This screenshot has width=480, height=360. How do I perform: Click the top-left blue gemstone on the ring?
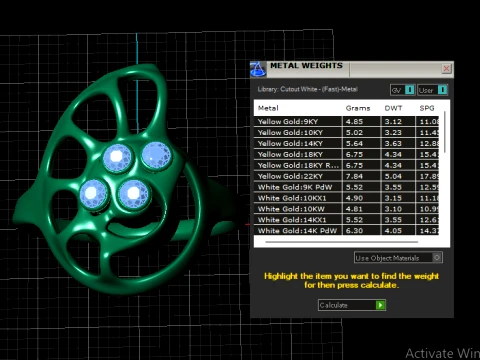(x=117, y=158)
